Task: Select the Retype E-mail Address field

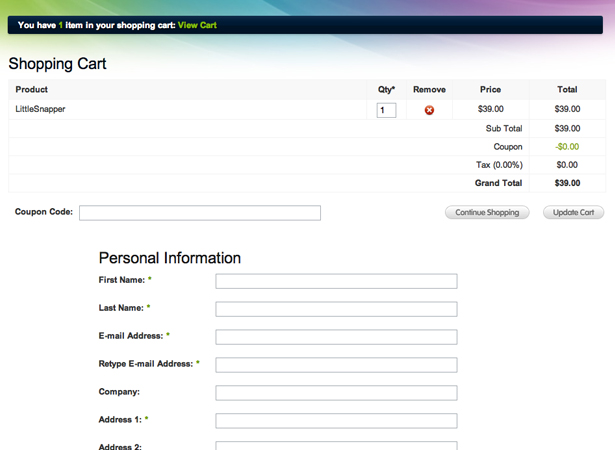Action: [x=336, y=365]
